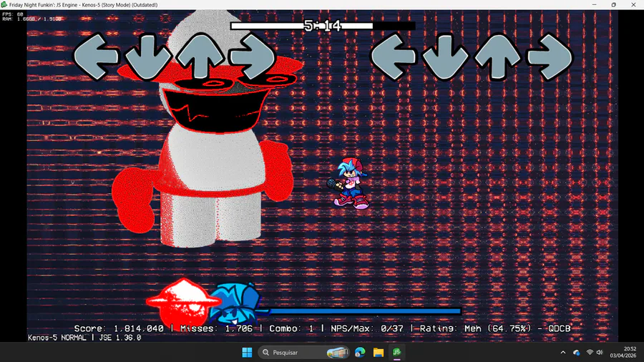Click the game window title bar app icon
644x362 pixels.
[x=4, y=4]
